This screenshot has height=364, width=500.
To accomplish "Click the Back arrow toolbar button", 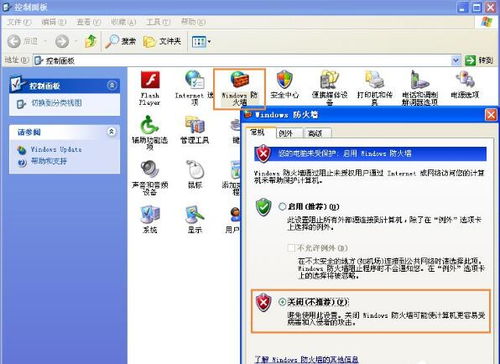I will click(22, 41).
